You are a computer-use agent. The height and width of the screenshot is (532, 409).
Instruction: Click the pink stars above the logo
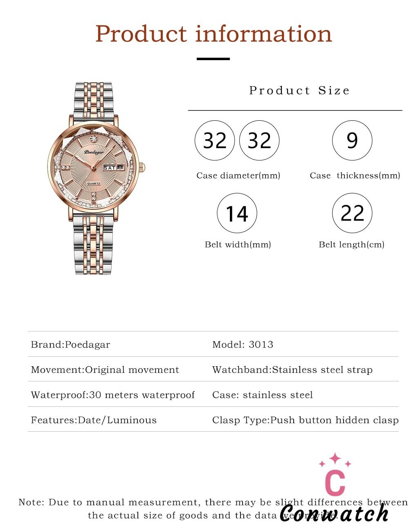(x=335, y=460)
